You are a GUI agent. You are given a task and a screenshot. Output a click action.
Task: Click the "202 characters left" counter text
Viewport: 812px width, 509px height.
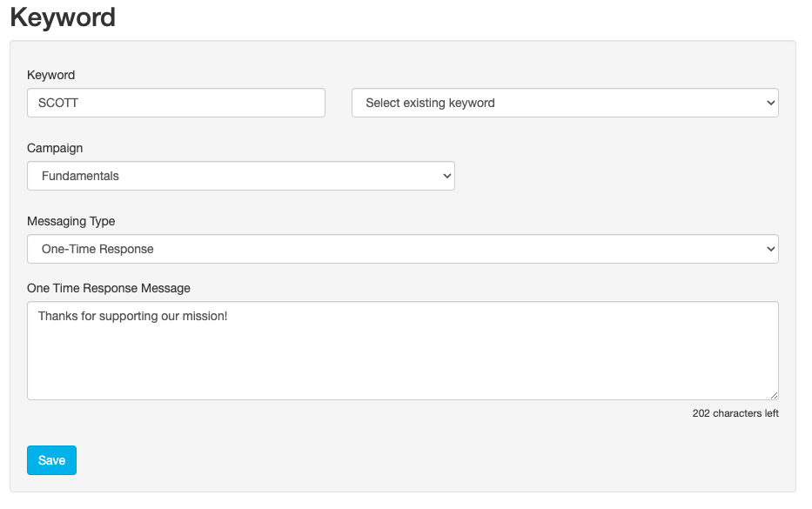coord(735,413)
